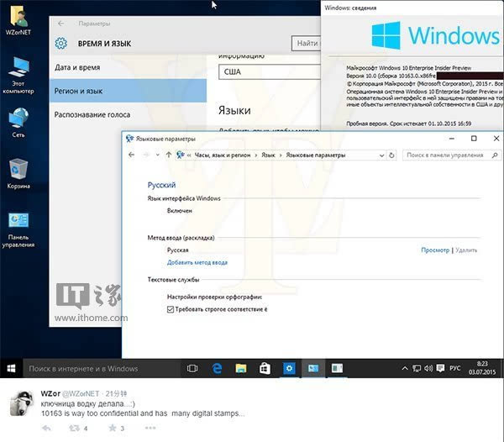This screenshot has height=442, width=504.
Task: Click the settings gear next to ВРЕМЯ И ЯЗЫК
Action: 60,44
